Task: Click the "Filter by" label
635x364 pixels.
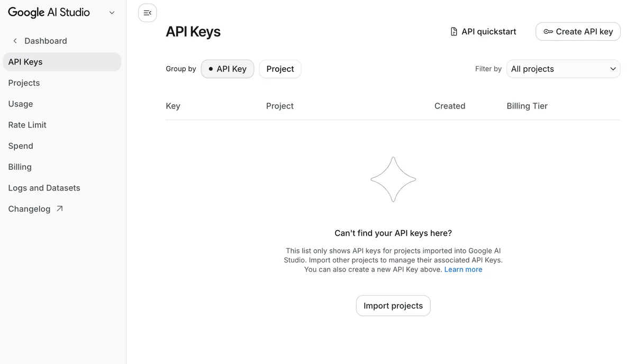Action: pos(488,69)
